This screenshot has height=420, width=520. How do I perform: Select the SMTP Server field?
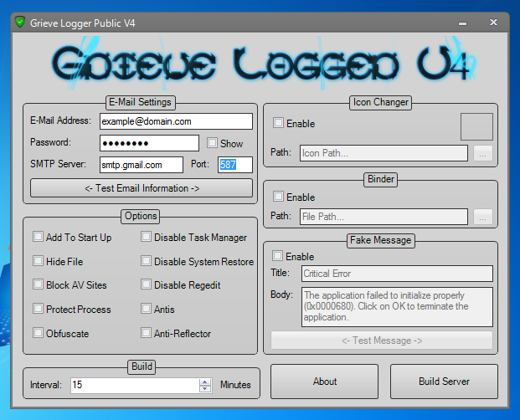(x=142, y=165)
